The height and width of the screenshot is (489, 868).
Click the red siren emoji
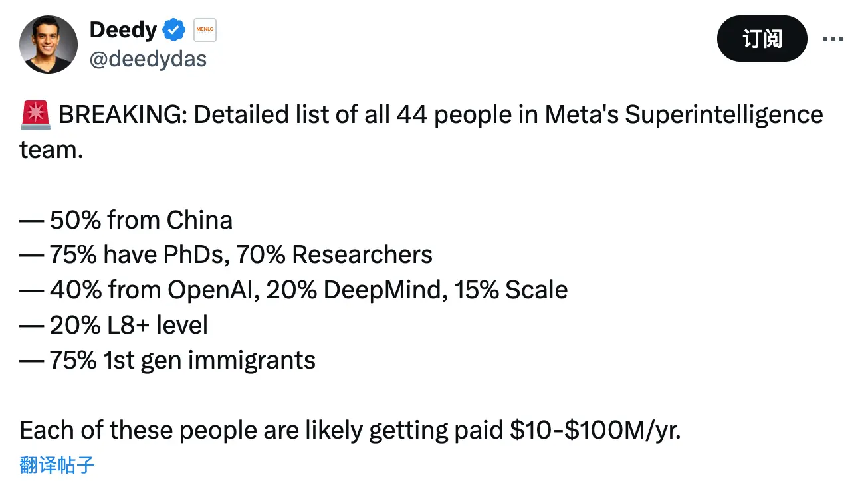click(x=35, y=115)
